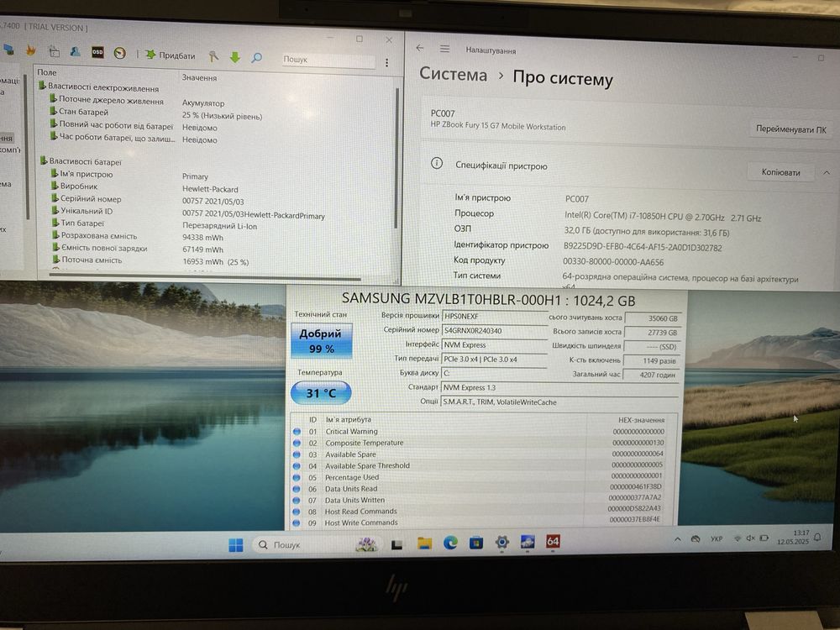The width and height of the screenshot is (840, 630).
Task: Select the 01 Critical Warning attribute row
Action: coord(480,431)
